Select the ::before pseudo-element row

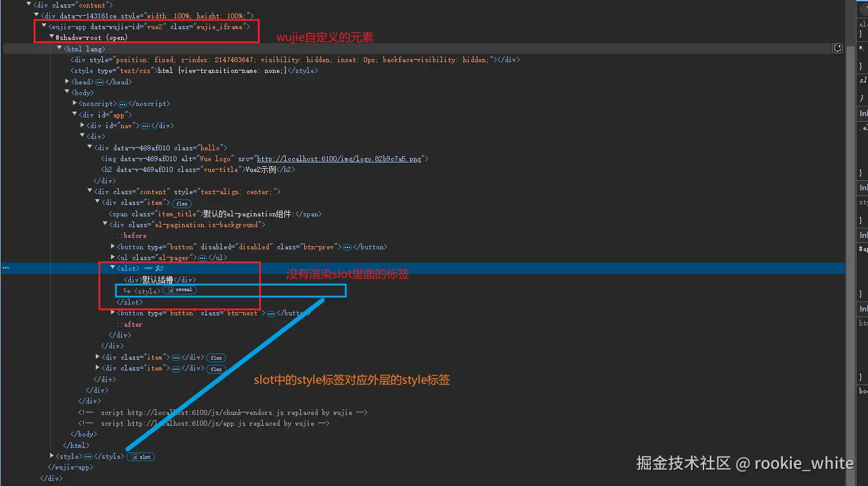[x=131, y=236]
